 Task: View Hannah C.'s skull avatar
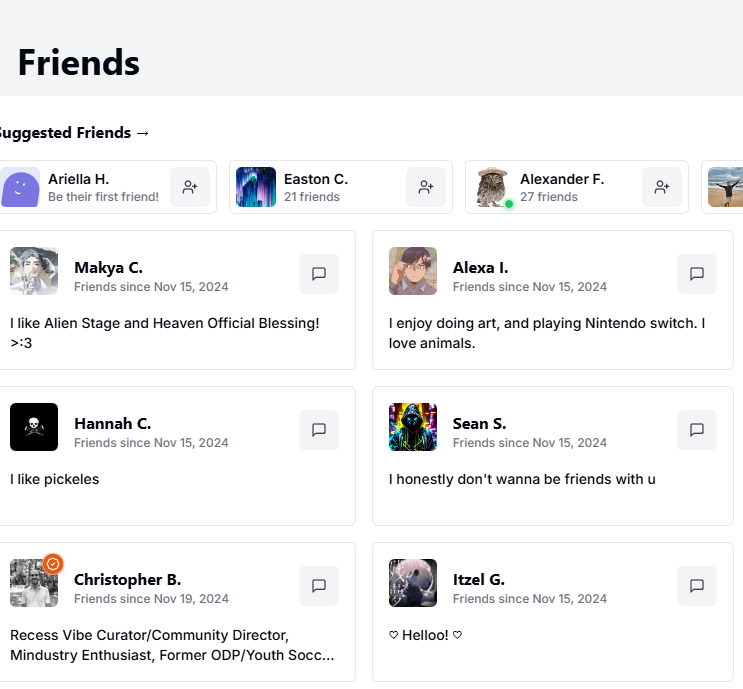pos(34,427)
